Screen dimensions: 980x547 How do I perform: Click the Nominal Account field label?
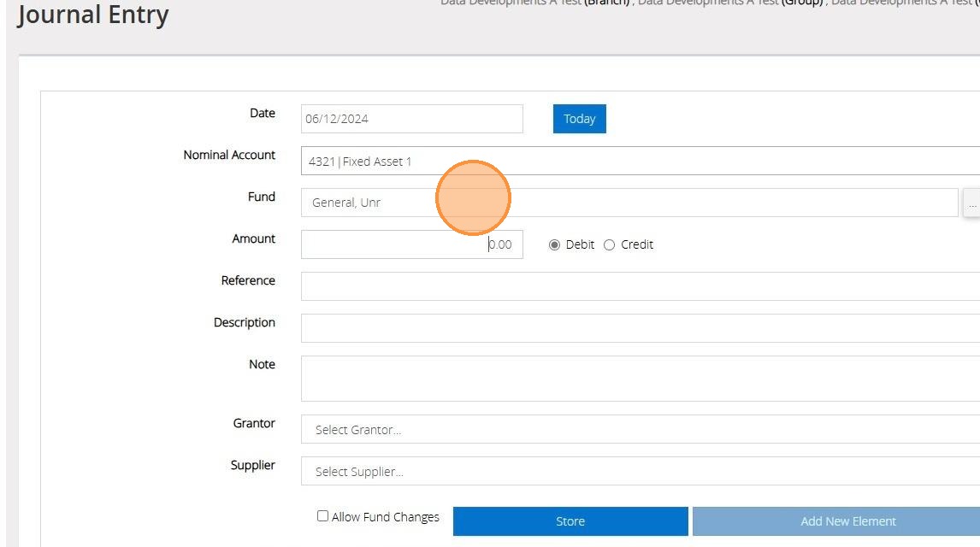coord(229,155)
